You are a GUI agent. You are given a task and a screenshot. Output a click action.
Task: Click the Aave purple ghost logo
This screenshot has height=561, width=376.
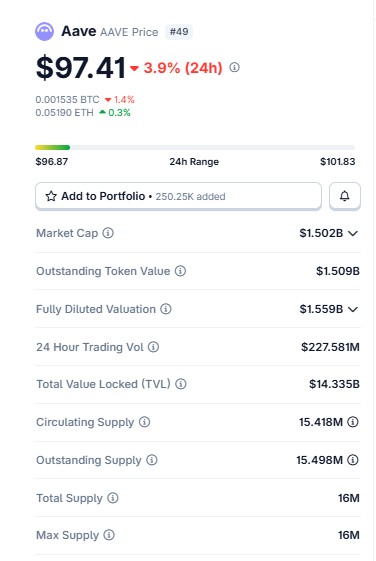tap(44, 31)
